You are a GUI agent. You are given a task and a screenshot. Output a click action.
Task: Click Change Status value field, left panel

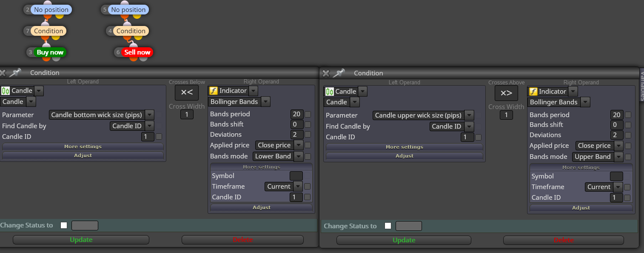coord(85,225)
